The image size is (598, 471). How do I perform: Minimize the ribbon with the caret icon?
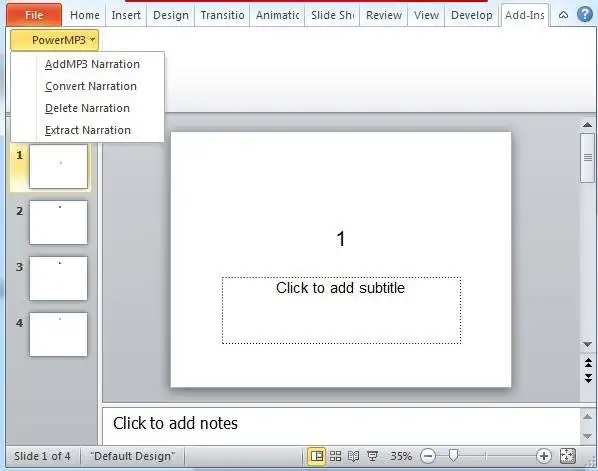coord(563,15)
